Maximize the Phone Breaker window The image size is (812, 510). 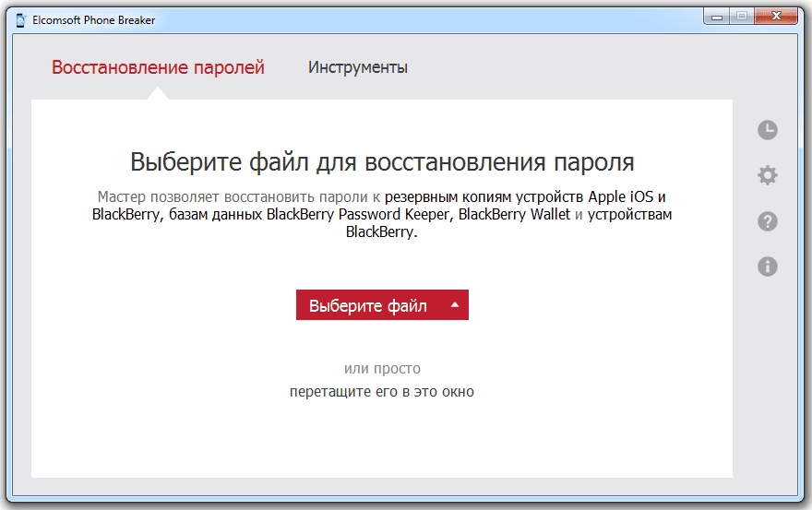tap(742, 17)
